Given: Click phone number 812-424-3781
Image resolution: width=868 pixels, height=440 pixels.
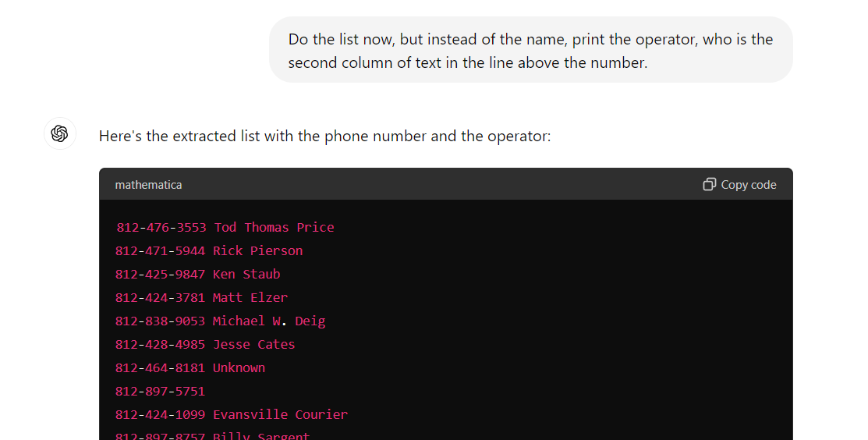Looking at the screenshot, I should click(161, 298).
